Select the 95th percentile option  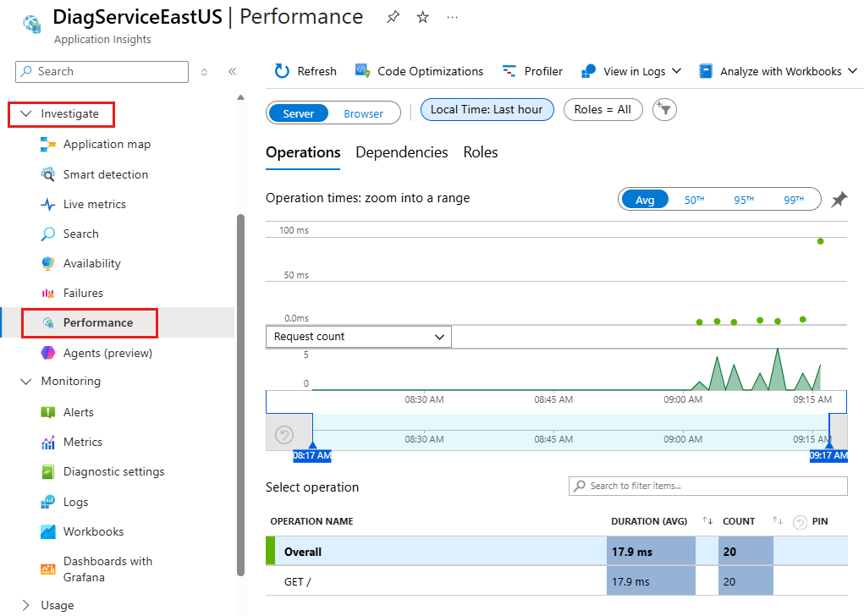click(744, 200)
